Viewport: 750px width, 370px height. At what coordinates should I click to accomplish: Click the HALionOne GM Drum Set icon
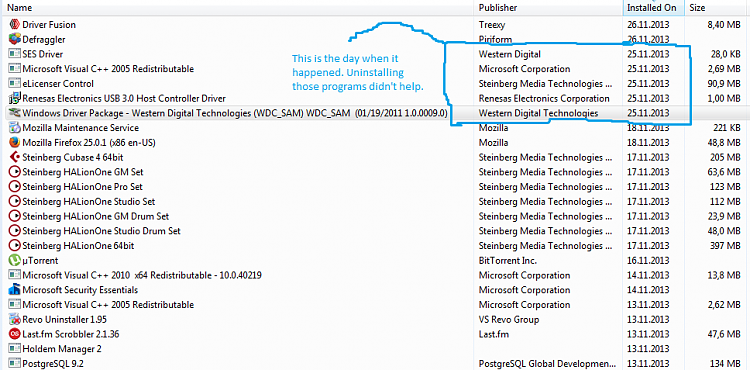click(x=15, y=216)
